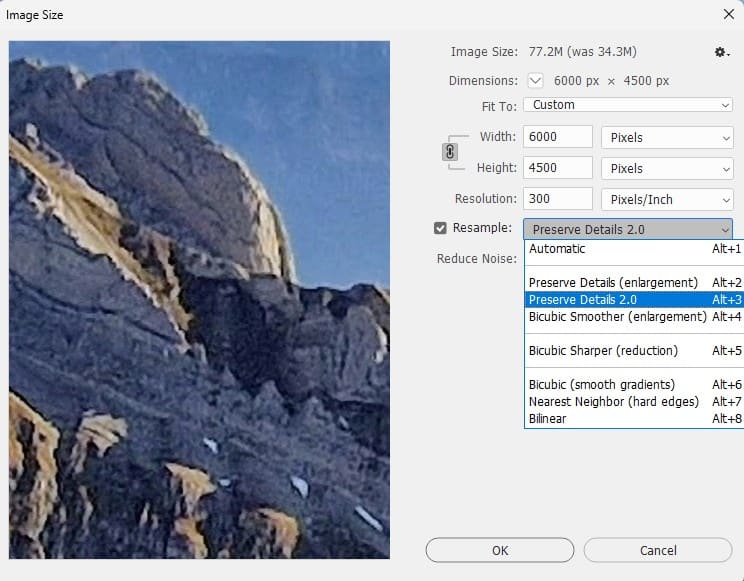Pick Bicubic Smoother (enlargement) method

[x=617, y=317]
